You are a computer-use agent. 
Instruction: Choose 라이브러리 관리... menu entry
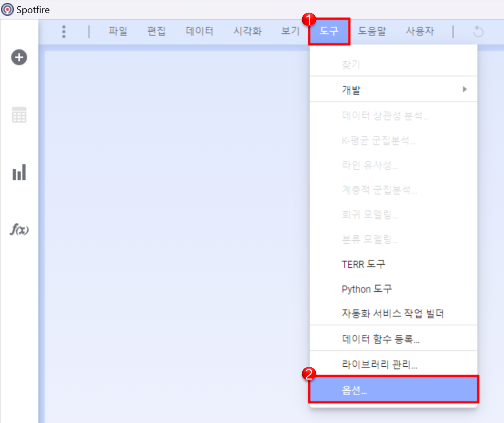(393, 364)
